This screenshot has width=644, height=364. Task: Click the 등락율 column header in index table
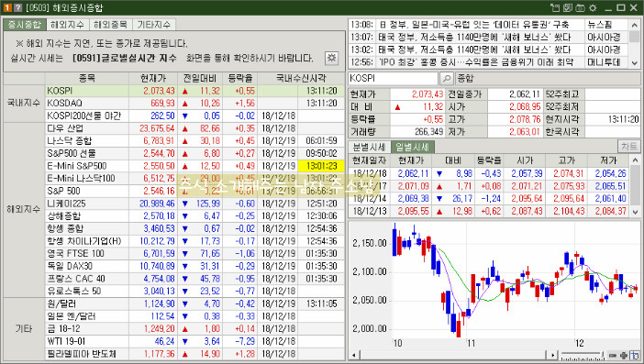pos(240,78)
